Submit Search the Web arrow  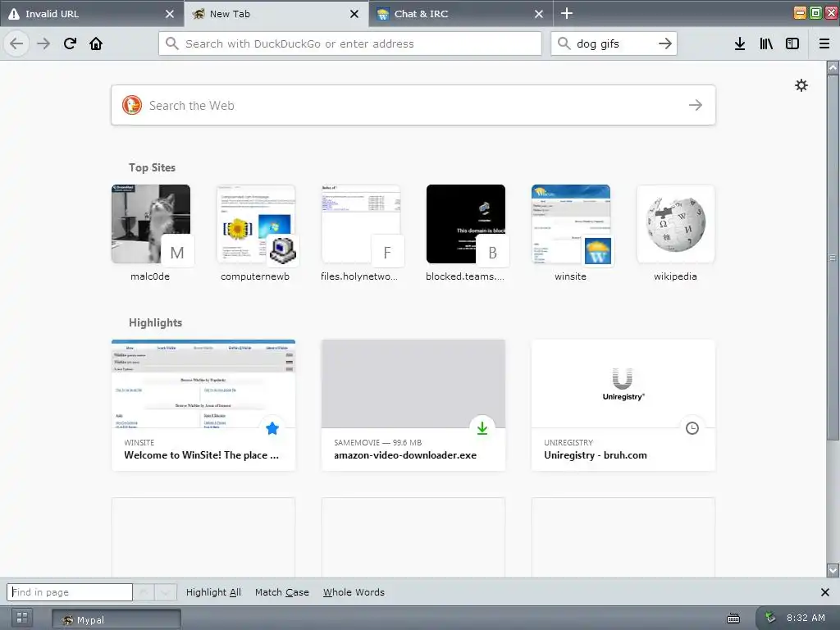coord(696,105)
